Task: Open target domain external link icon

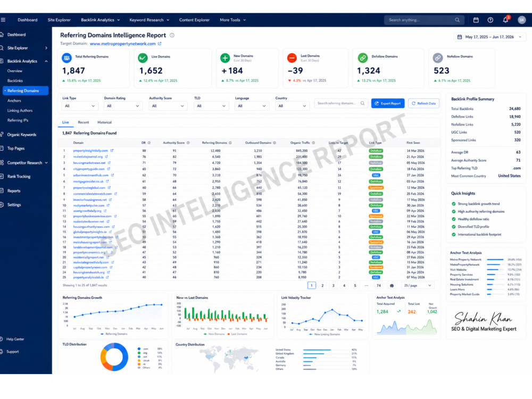Action: [160, 44]
